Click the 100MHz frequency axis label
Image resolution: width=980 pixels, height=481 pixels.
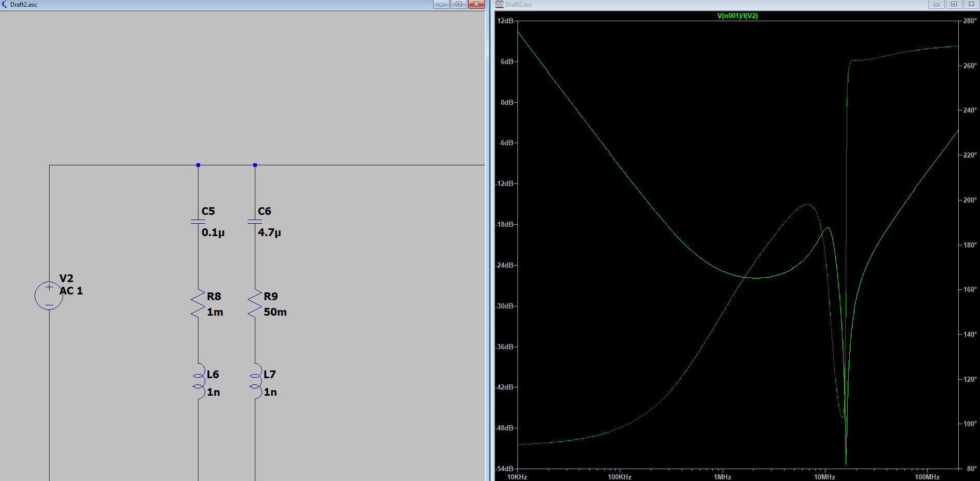[x=927, y=477]
